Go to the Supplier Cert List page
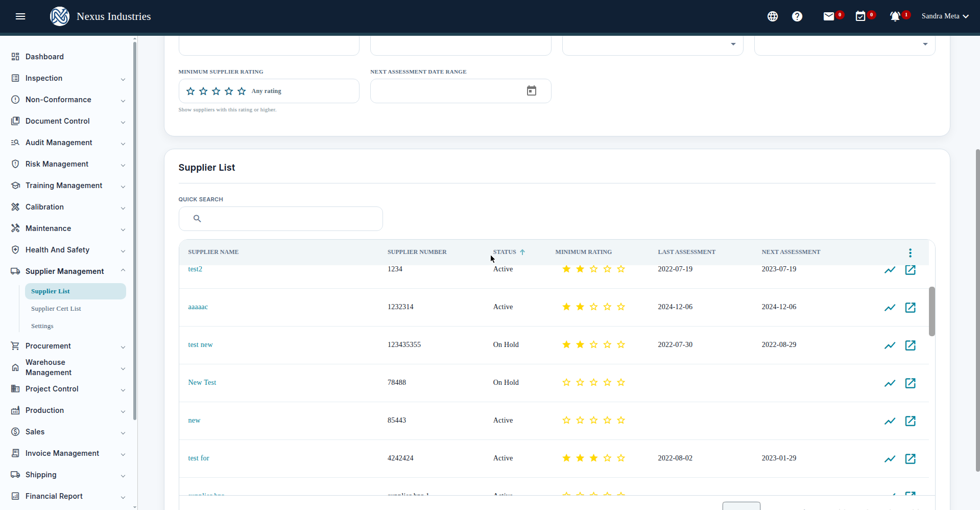Image resolution: width=980 pixels, height=510 pixels. 56,309
